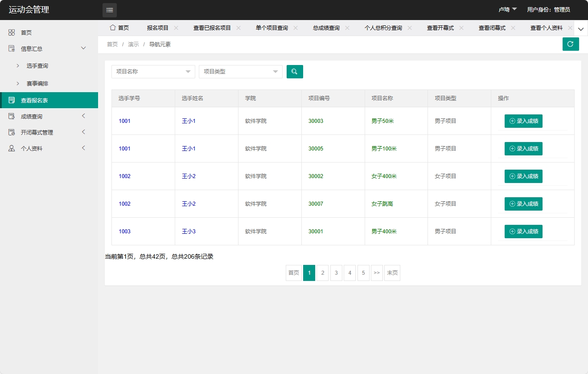This screenshot has height=374, width=588.
Task: Click 录入成绩 for the 男子50米 row
Action: (523, 121)
